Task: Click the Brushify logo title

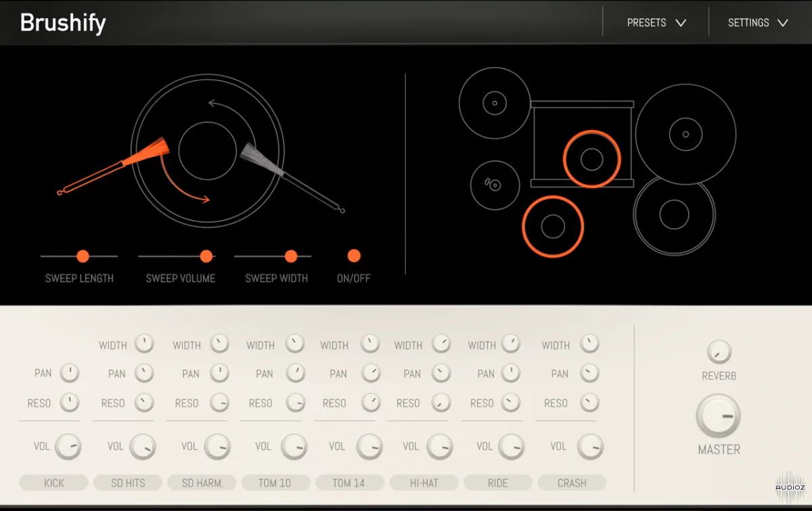Action: coord(63,22)
